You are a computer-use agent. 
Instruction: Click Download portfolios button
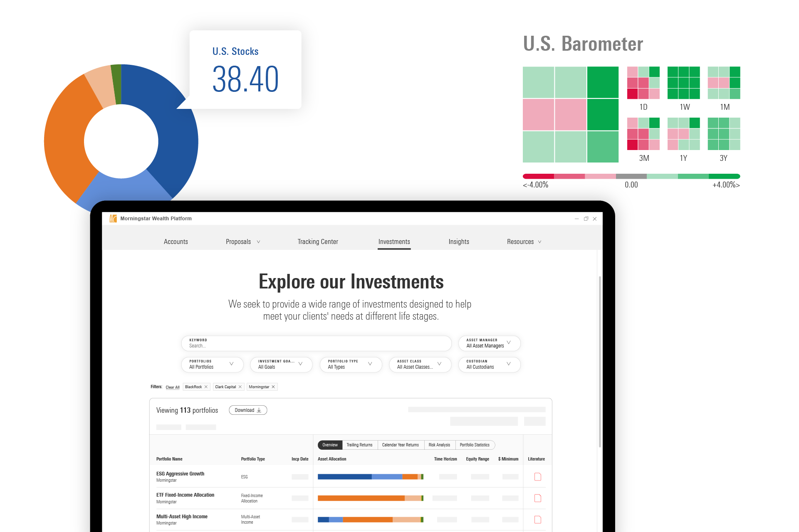pos(247,410)
